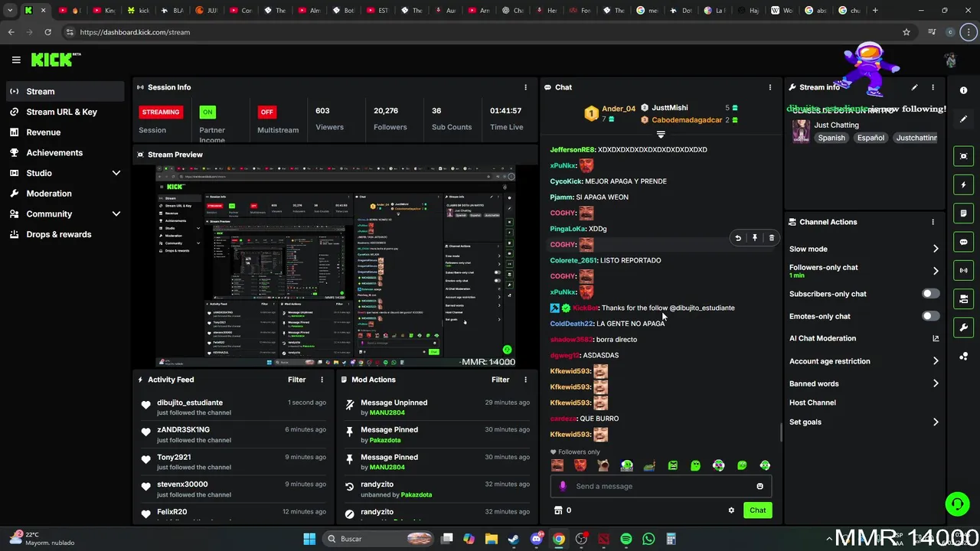Click the chat panel scrollbar
The height and width of the screenshot is (551, 980).
pos(781,432)
